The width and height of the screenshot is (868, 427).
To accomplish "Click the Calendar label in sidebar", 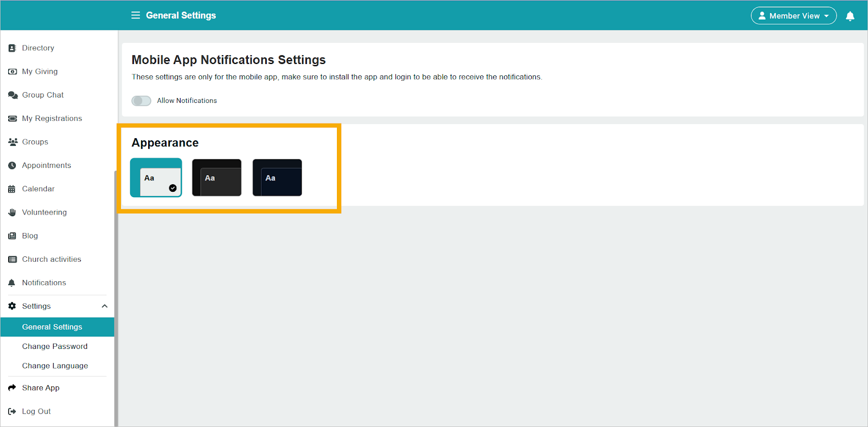I will [x=38, y=189].
